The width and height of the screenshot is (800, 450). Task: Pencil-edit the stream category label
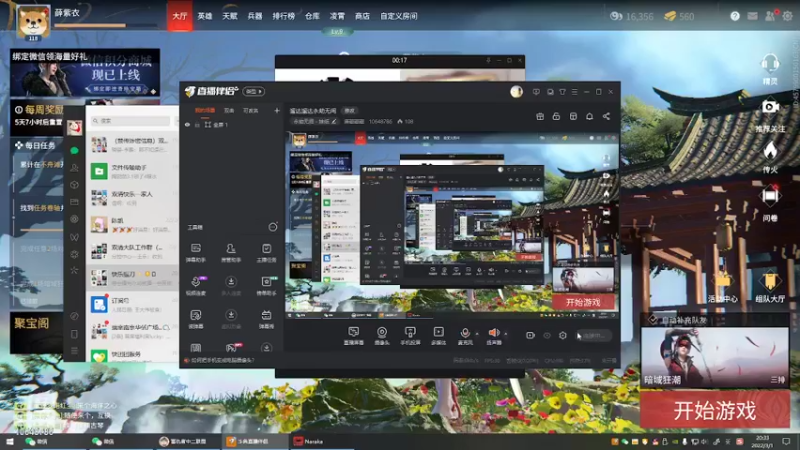(334, 121)
